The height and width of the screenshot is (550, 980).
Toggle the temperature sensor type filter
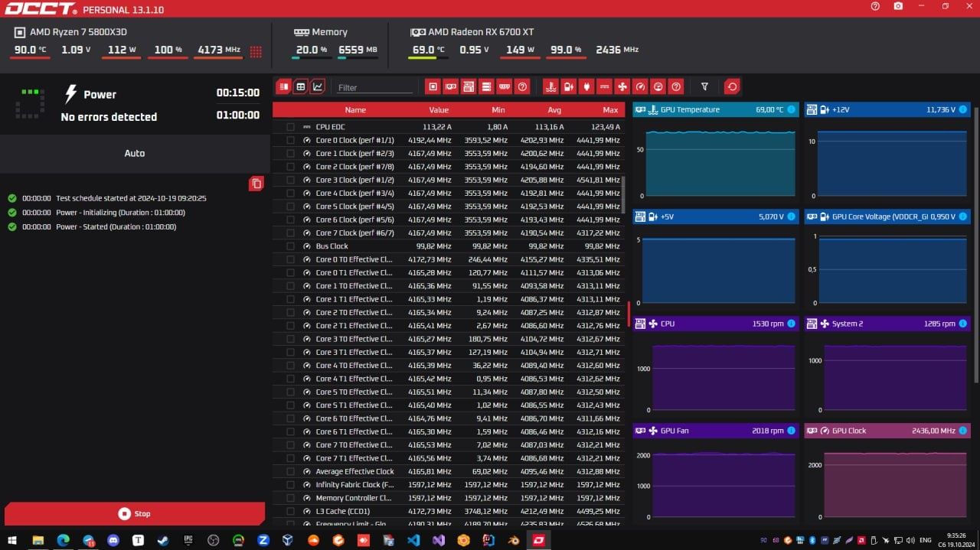[550, 86]
